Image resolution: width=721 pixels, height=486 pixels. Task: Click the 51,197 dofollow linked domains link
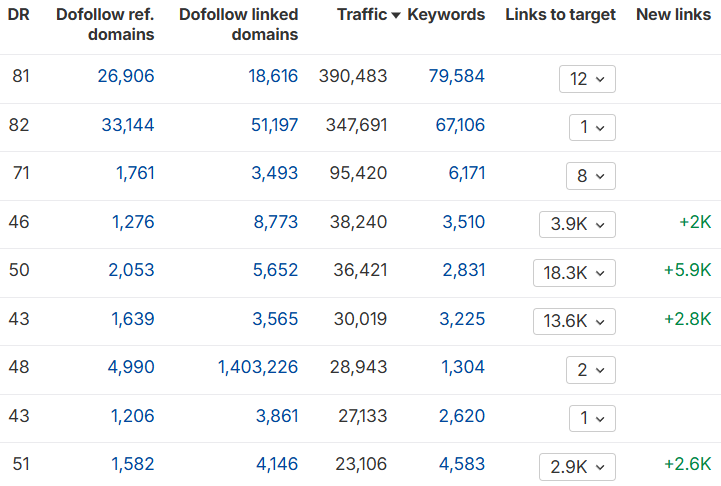[274, 125]
